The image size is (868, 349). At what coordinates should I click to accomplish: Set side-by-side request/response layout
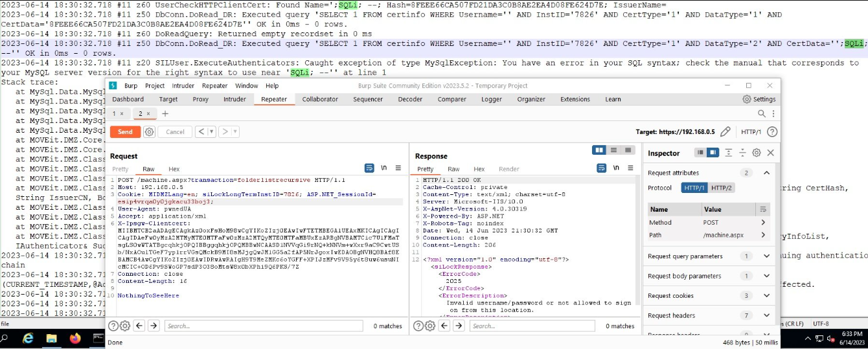(x=599, y=150)
